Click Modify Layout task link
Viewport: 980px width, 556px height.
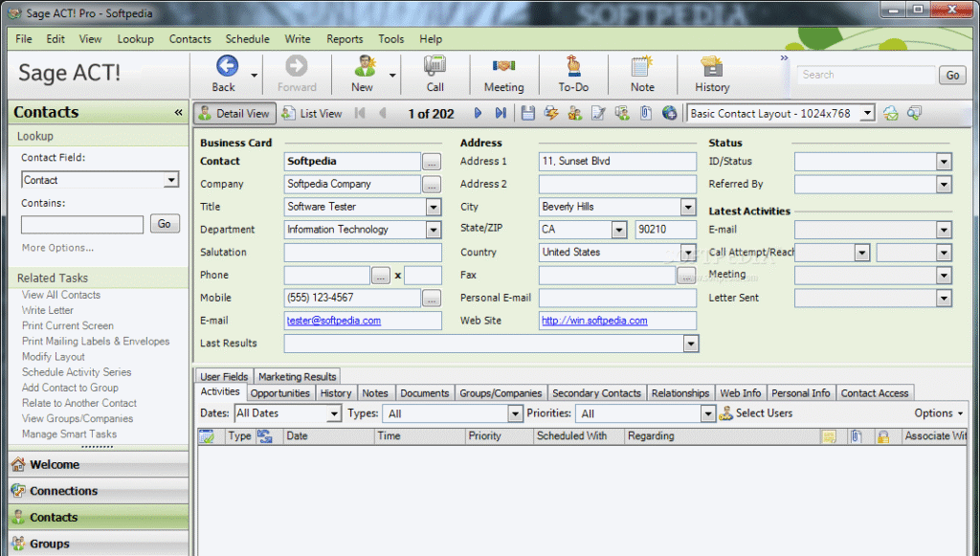pos(54,357)
